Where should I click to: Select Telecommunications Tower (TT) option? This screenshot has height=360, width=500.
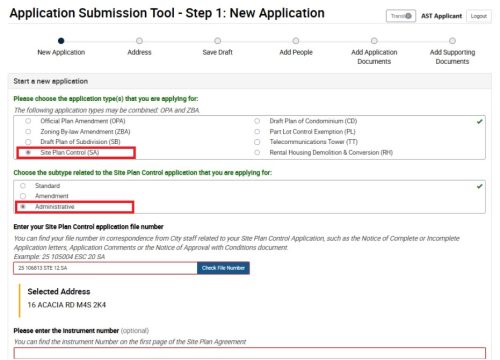coord(257,142)
